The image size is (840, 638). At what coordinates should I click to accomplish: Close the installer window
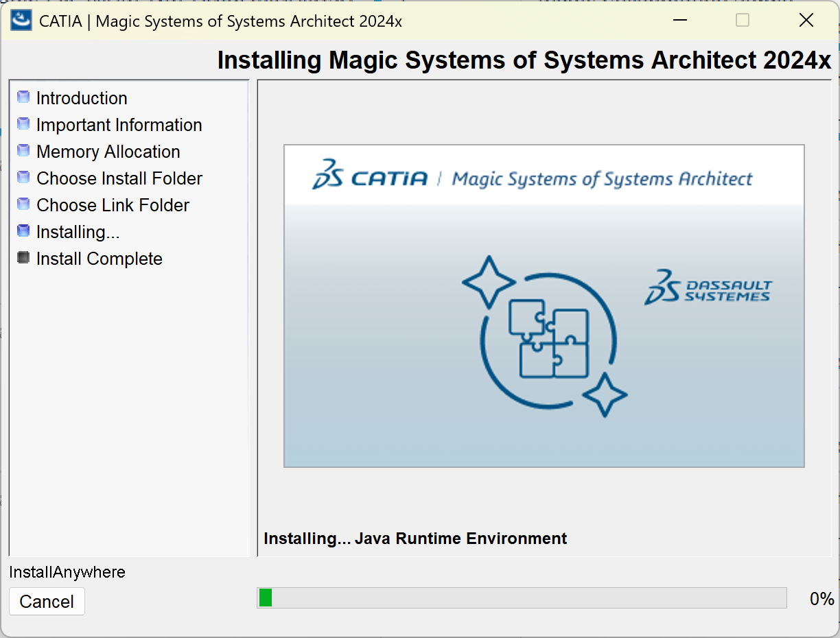click(806, 21)
